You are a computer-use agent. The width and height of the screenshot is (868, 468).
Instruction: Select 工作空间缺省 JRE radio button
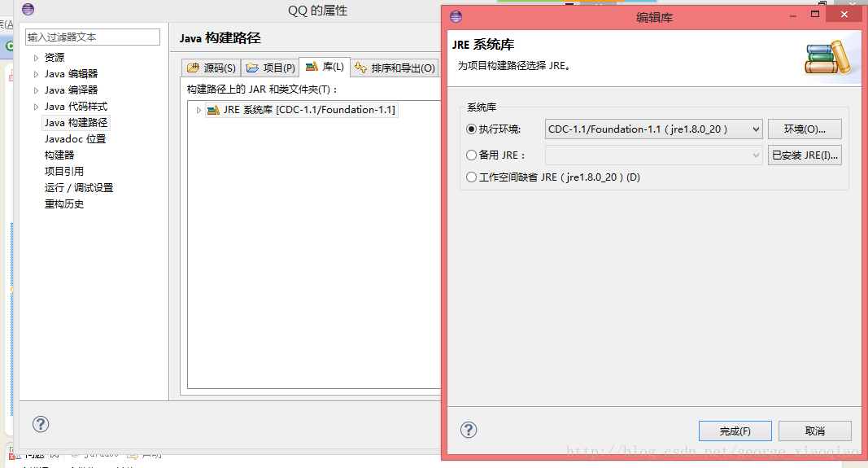pos(471,177)
